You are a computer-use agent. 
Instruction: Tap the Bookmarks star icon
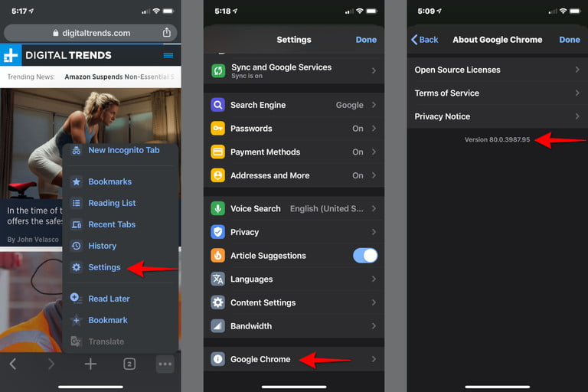[x=76, y=182]
